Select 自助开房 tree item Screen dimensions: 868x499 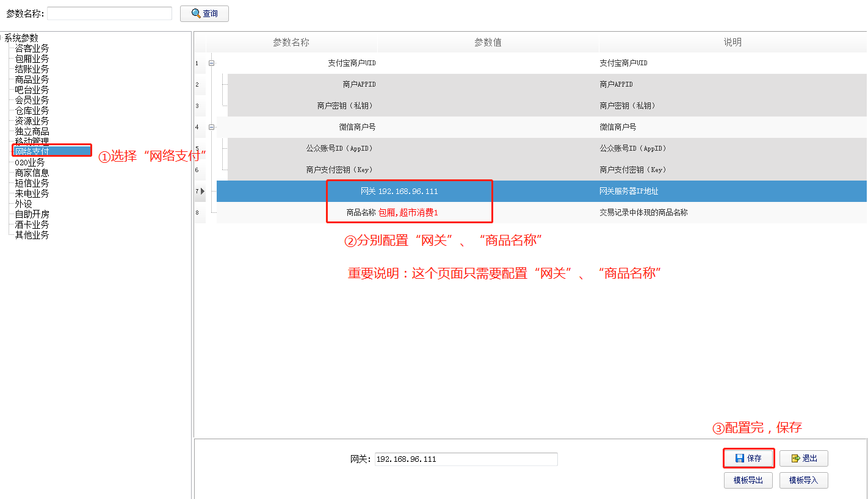(x=32, y=214)
